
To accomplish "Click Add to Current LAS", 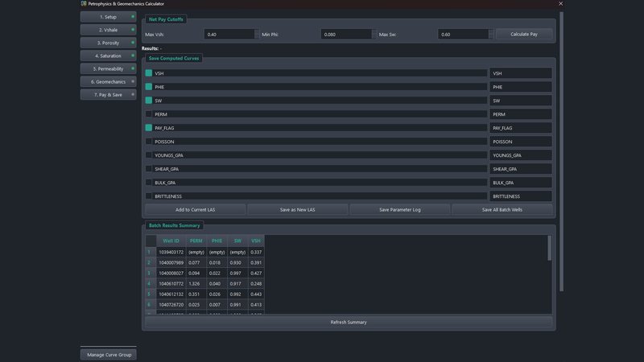I will pyautogui.click(x=195, y=210).
